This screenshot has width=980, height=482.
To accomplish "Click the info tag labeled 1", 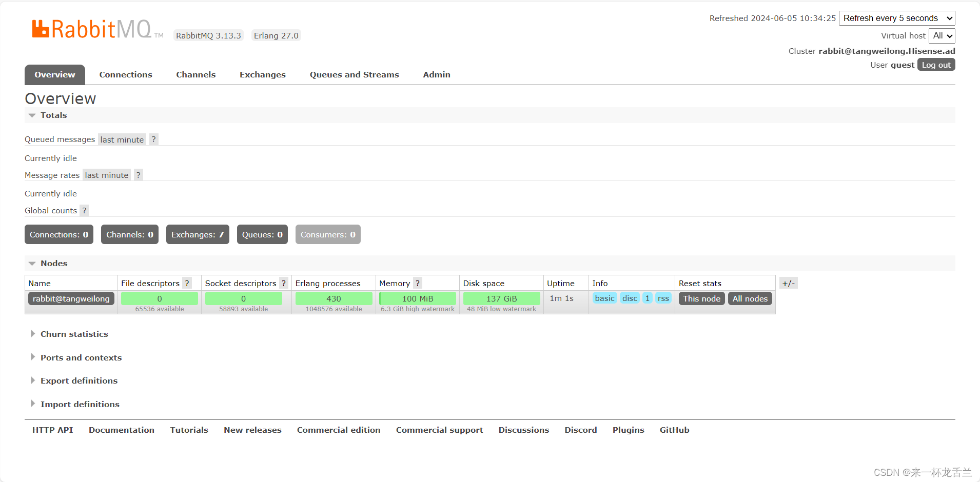I will click(x=648, y=298).
